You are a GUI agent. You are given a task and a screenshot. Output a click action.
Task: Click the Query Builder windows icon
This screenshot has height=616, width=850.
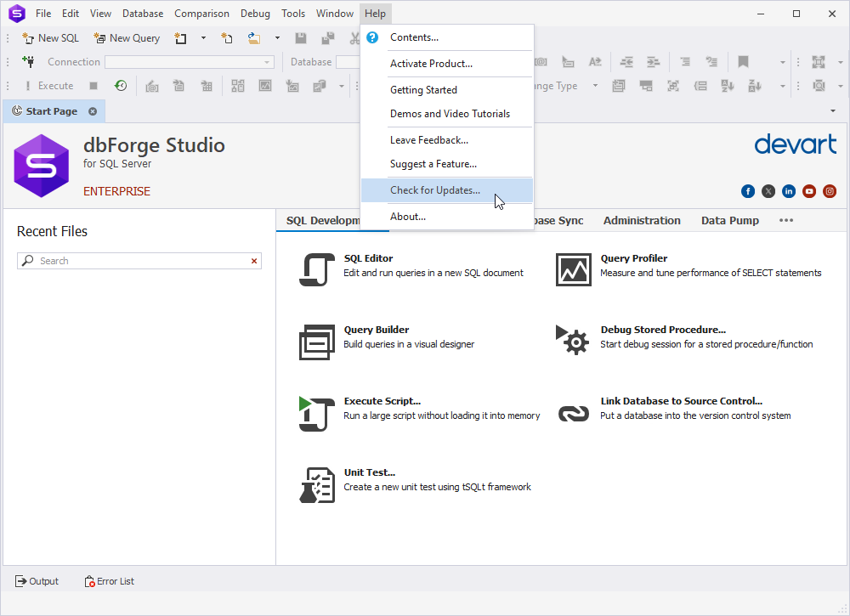(x=316, y=342)
